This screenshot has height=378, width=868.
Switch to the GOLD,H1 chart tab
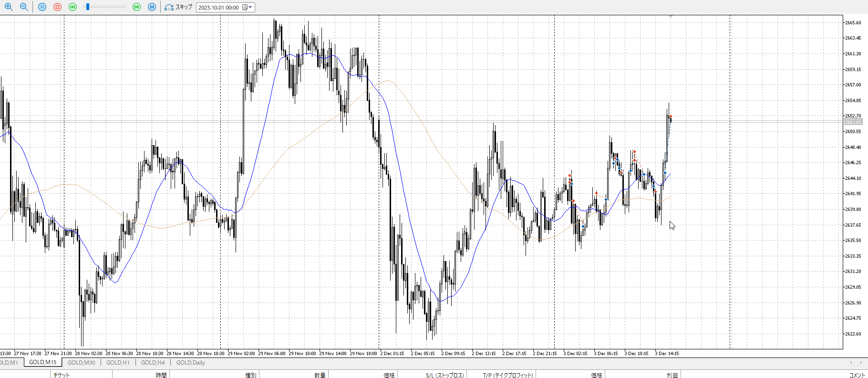pyautogui.click(x=118, y=363)
